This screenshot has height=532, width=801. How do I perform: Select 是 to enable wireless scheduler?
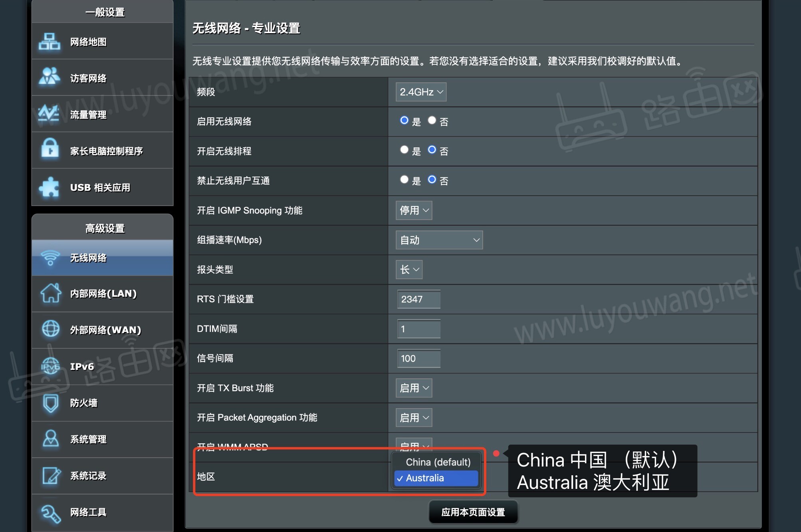coord(404,150)
